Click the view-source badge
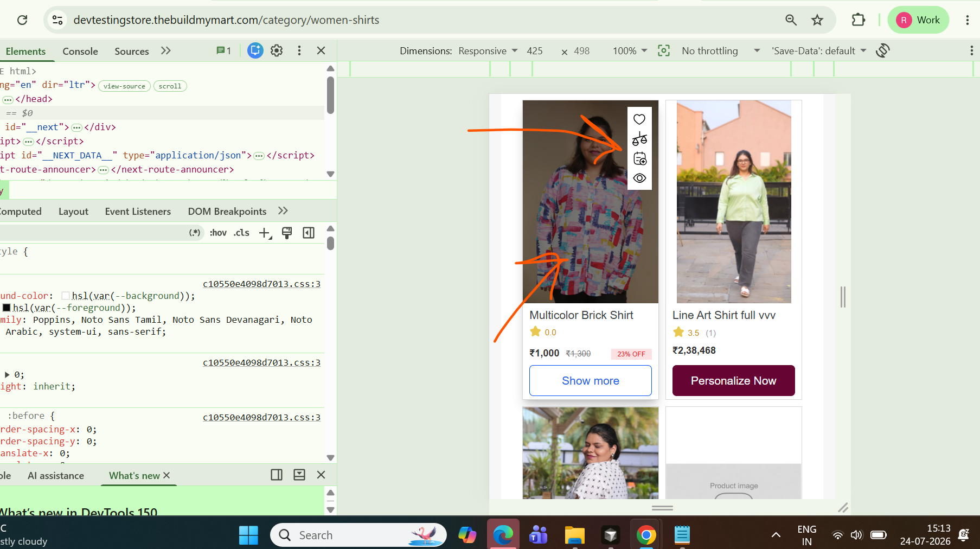This screenshot has height=549, width=980. pyautogui.click(x=124, y=86)
